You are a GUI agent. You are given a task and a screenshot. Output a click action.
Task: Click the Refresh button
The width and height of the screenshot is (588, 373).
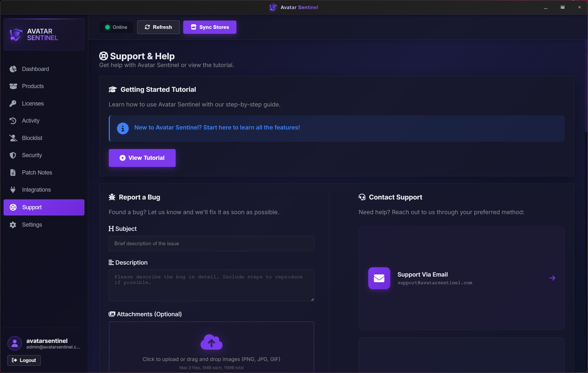point(158,27)
